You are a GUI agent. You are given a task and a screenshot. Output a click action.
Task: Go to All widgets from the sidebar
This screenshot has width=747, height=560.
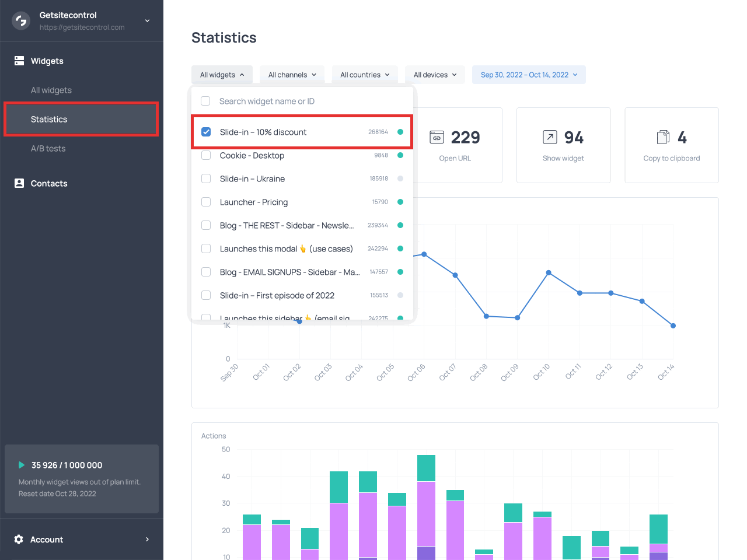tap(52, 90)
